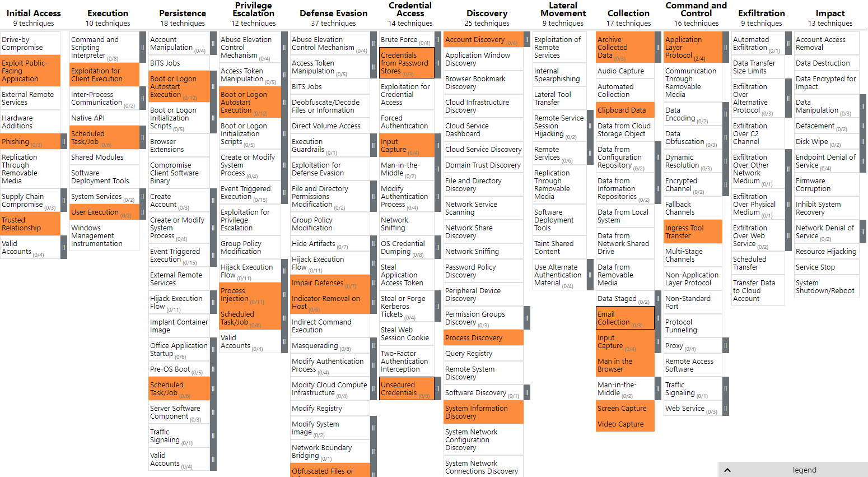
Task: Select Clipboard Data technique
Action: click(x=625, y=110)
